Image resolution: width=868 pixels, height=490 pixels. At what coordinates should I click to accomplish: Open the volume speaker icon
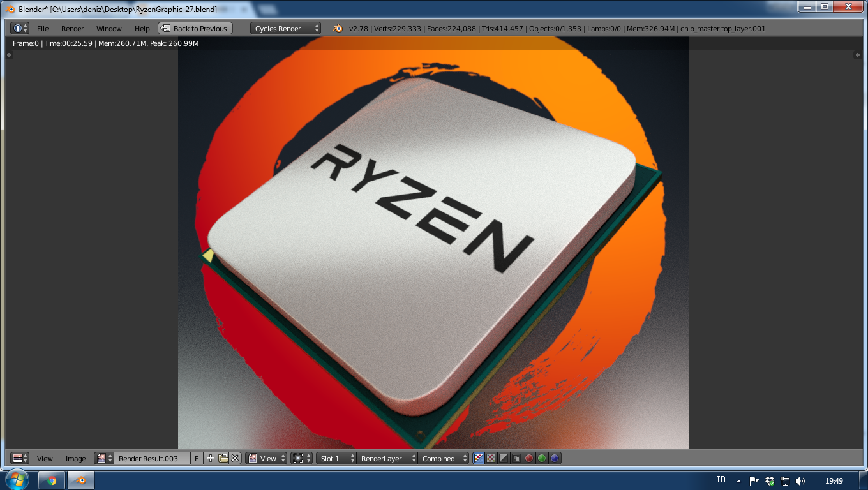pyautogui.click(x=800, y=481)
